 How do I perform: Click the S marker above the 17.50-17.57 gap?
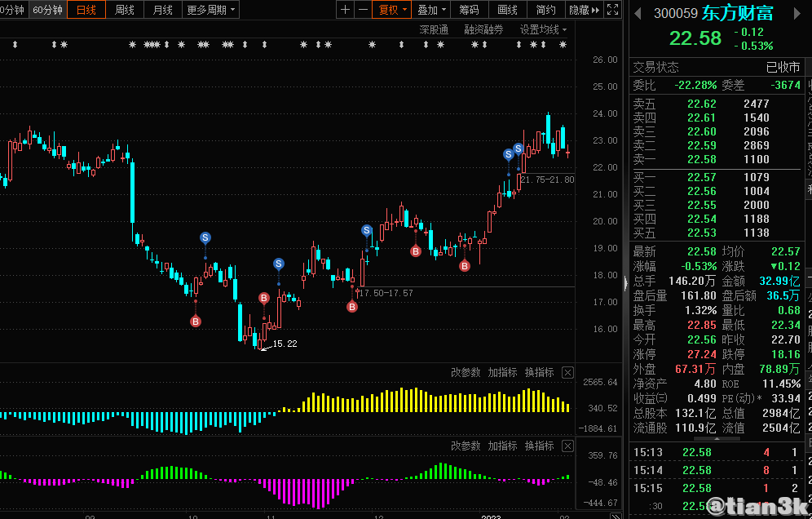(367, 230)
